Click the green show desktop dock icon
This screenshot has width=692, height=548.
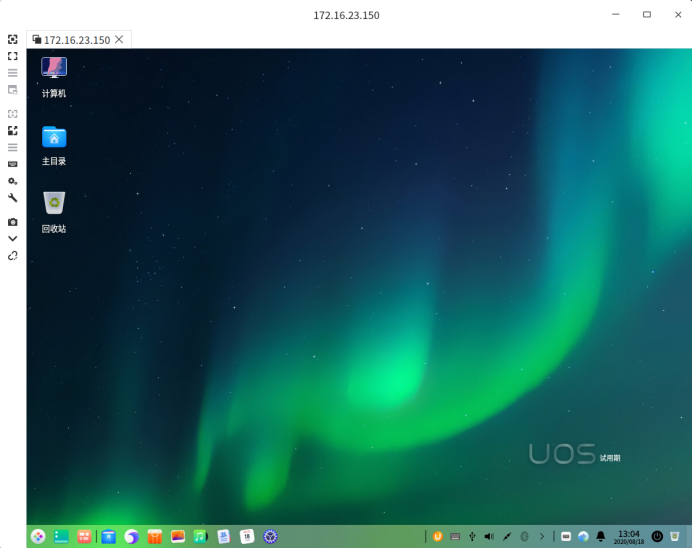click(61, 537)
